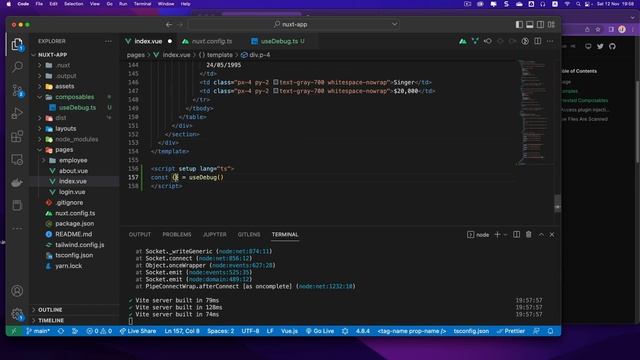Screen dimensions: 640x360
Task: Split the editor to the right
Action: [x=538, y=41]
